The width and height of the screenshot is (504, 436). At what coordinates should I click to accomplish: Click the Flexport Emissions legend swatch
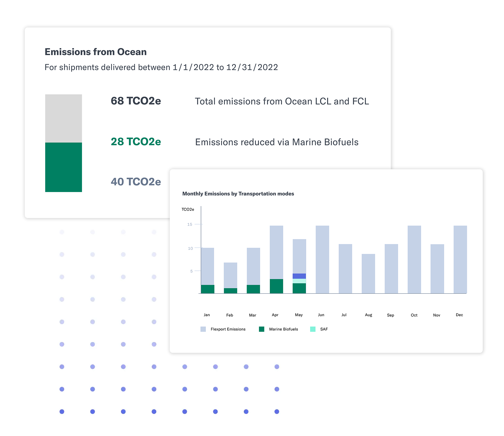[x=203, y=329]
